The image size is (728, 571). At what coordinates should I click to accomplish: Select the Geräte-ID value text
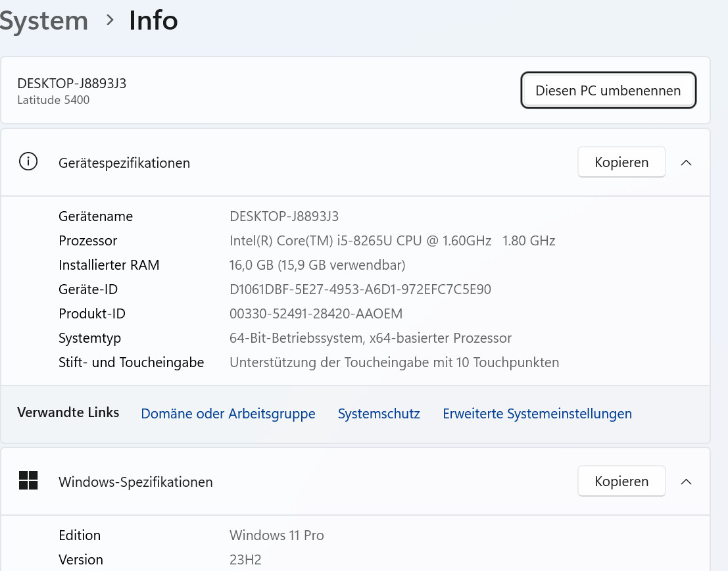point(360,289)
